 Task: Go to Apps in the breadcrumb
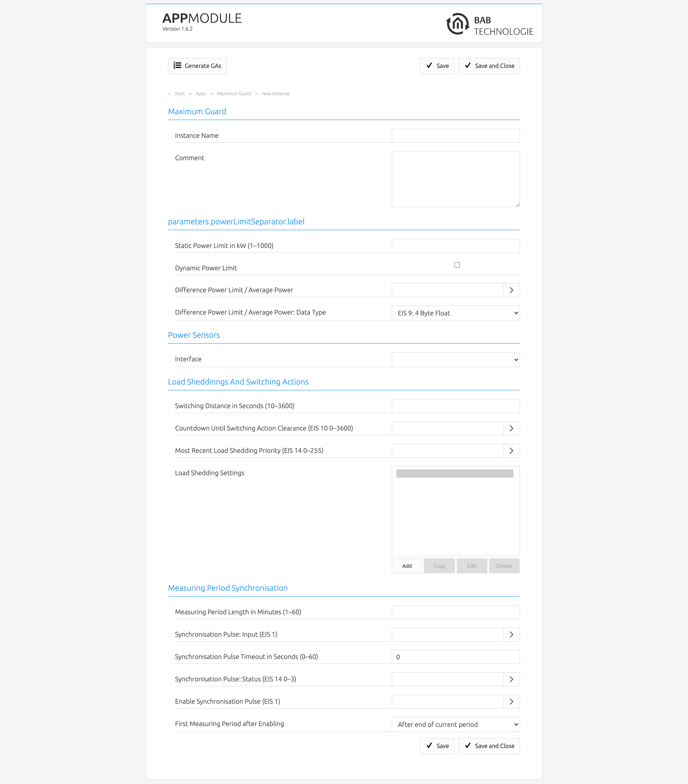[x=200, y=94]
